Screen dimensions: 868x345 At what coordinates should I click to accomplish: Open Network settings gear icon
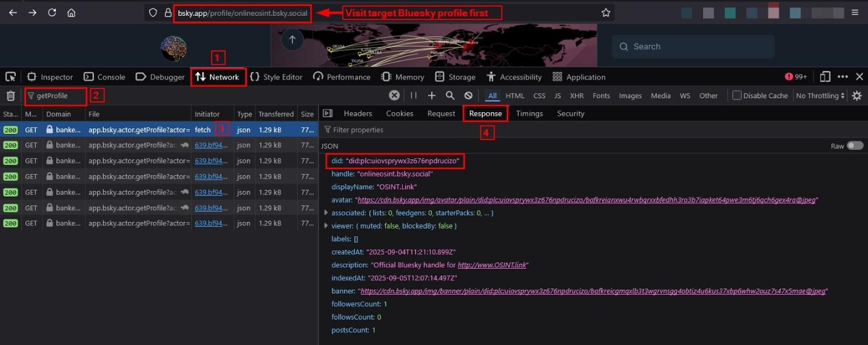[x=856, y=96]
